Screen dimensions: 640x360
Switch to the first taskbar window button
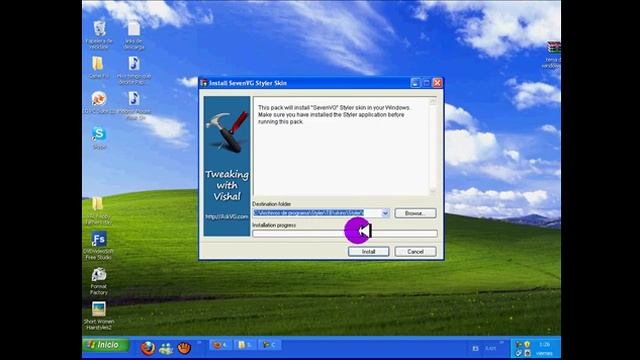pyautogui.click(x=221, y=345)
